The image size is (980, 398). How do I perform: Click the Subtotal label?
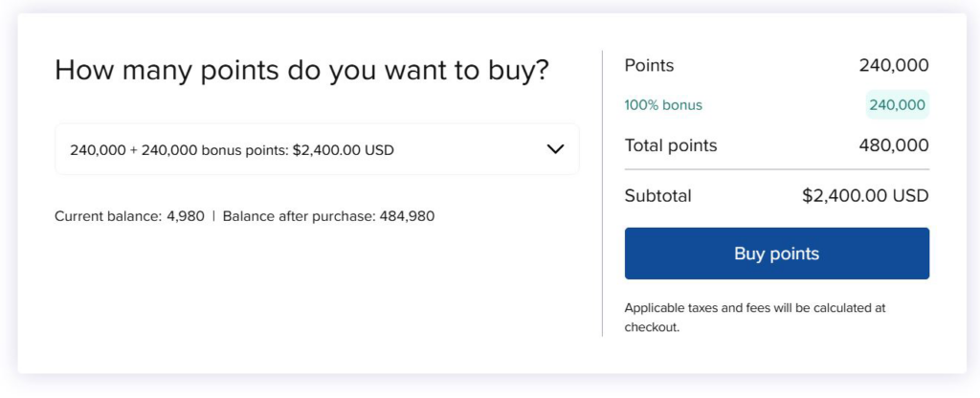657,196
